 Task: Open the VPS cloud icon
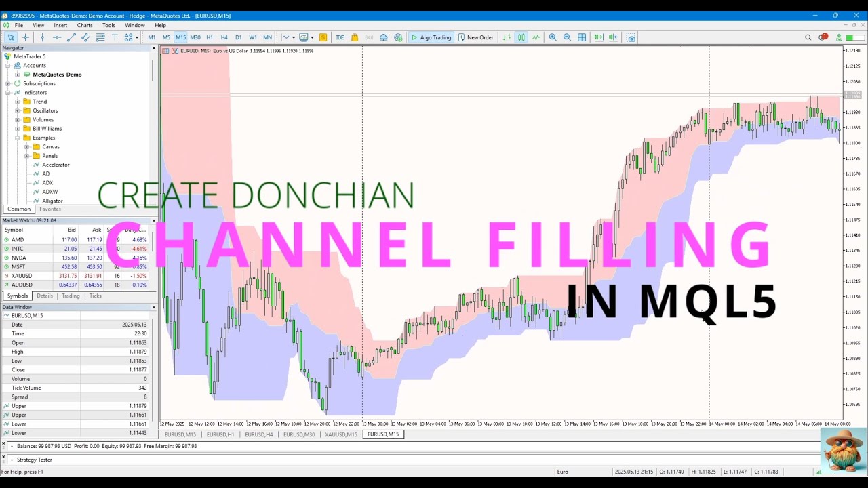tap(384, 37)
